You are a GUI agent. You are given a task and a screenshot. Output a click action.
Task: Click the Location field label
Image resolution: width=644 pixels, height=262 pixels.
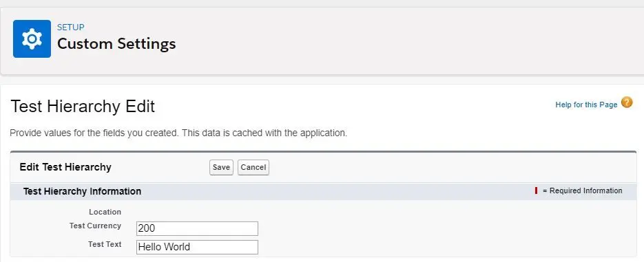[x=105, y=212]
